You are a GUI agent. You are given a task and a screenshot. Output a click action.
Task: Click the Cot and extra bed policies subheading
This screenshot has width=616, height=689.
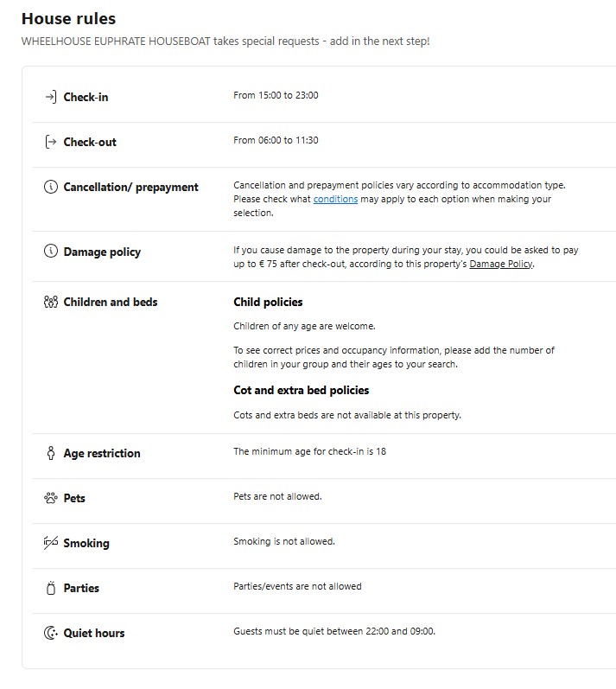(x=301, y=390)
